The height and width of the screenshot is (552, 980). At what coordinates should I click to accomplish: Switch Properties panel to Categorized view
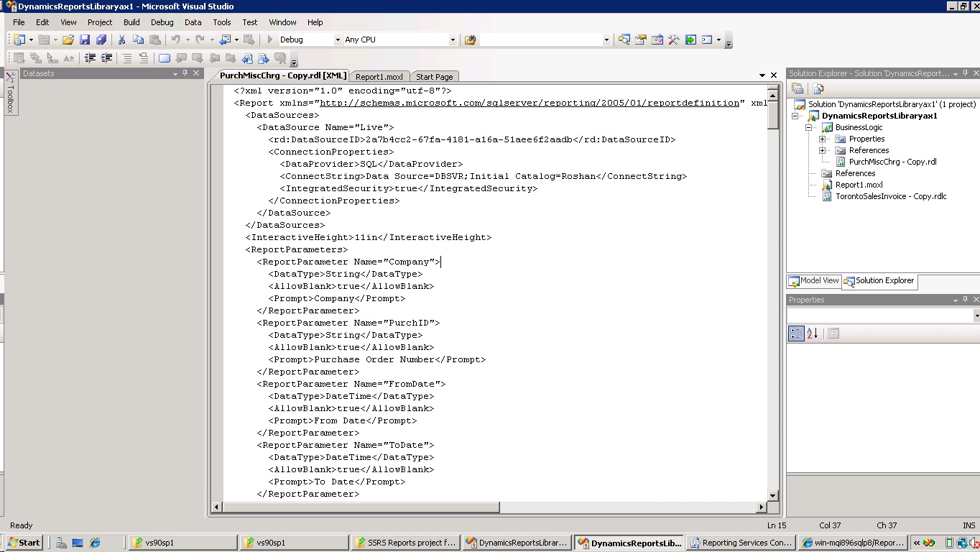[x=795, y=333]
